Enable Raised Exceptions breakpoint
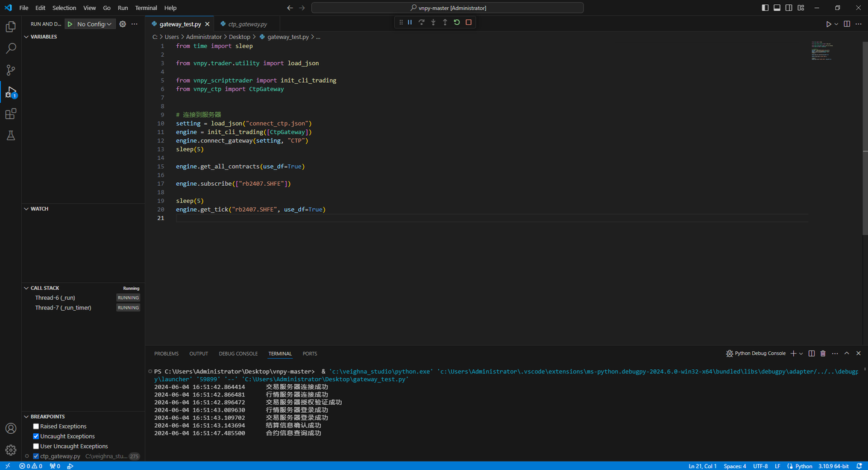Viewport: 868px width, 470px height. pyautogui.click(x=36, y=427)
